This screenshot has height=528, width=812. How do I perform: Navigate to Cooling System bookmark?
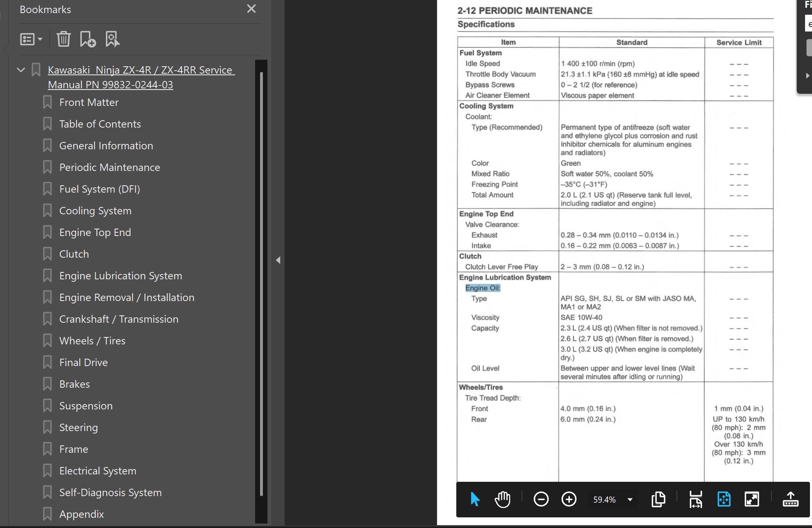[95, 211]
